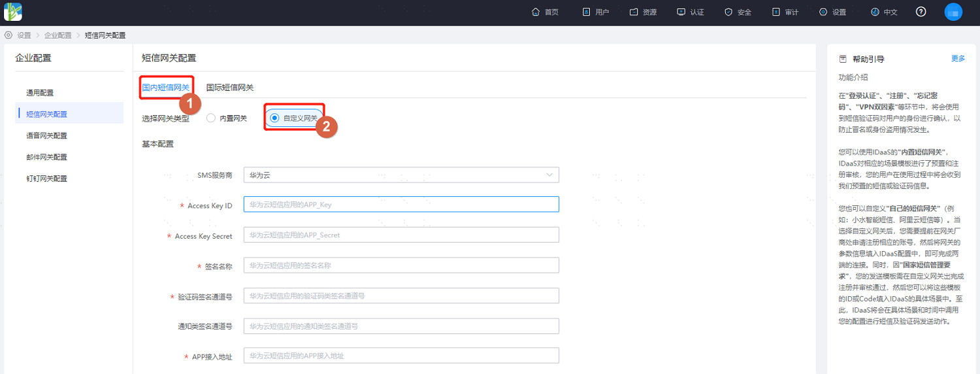Click the blue user avatar

(953, 12)
